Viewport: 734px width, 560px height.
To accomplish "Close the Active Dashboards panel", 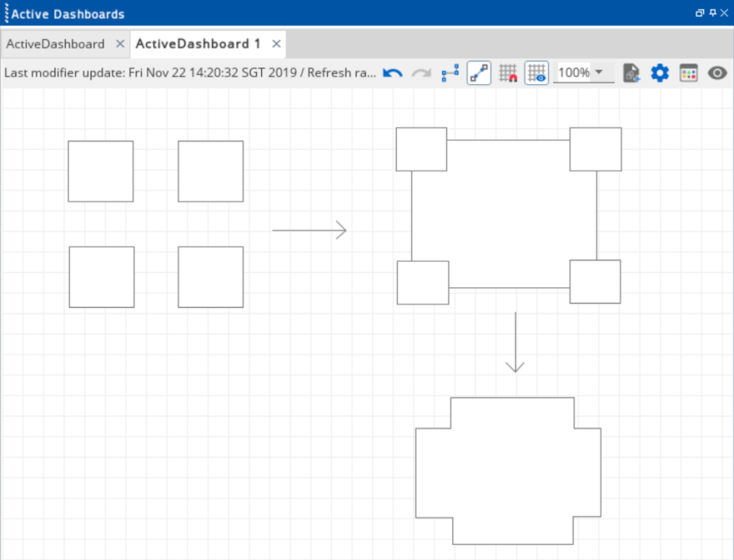I will (724, 13).
